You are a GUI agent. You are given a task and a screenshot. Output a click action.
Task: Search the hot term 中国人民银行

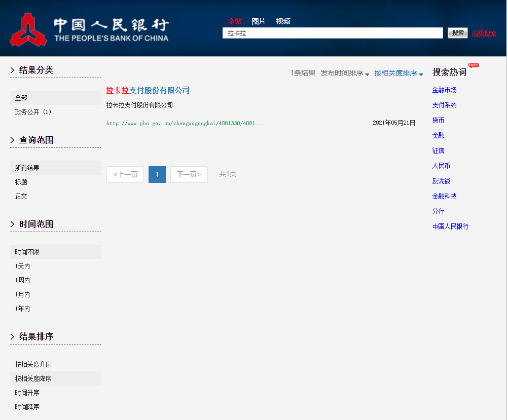pyautogui.click(x=450, y=226)
